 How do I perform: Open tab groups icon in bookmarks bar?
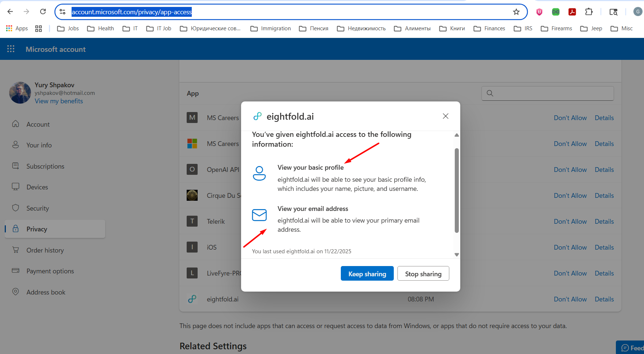click(38, 28)
